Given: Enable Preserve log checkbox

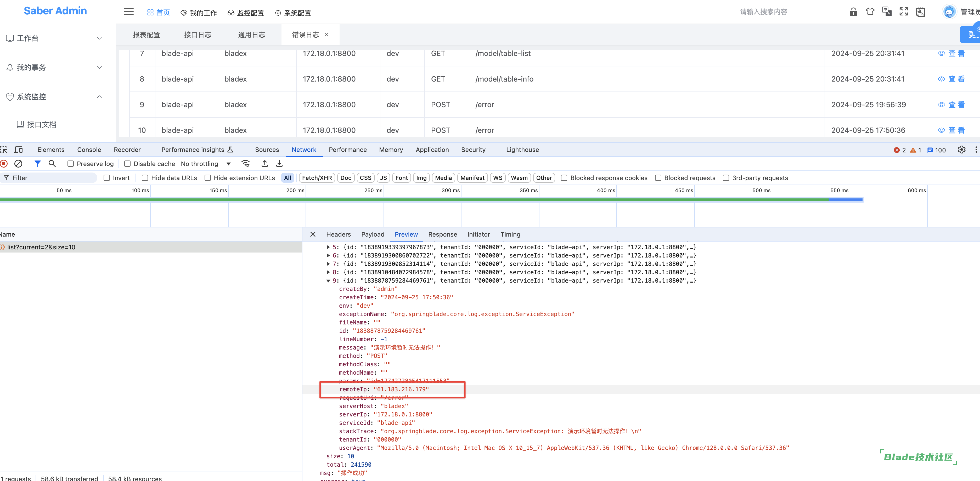Looking at the screenshot, I should (x=70, y=164).
